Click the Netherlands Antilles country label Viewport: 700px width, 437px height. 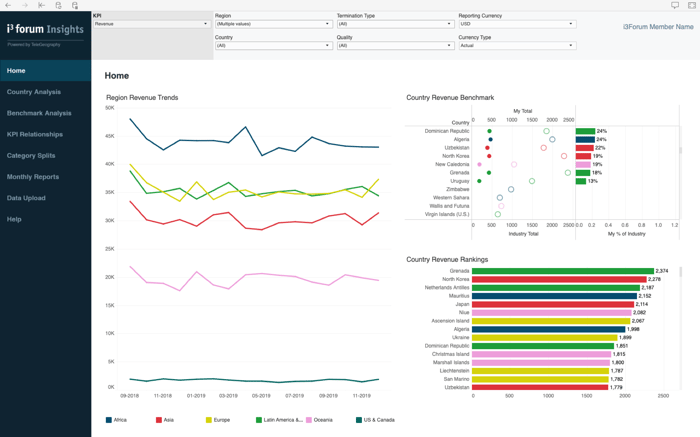pos(447,287)
